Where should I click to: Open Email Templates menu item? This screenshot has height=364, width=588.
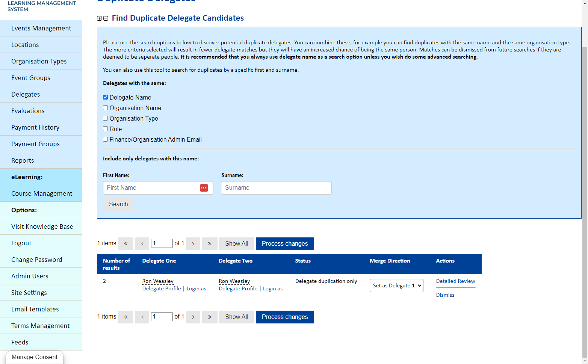(41, 309)
